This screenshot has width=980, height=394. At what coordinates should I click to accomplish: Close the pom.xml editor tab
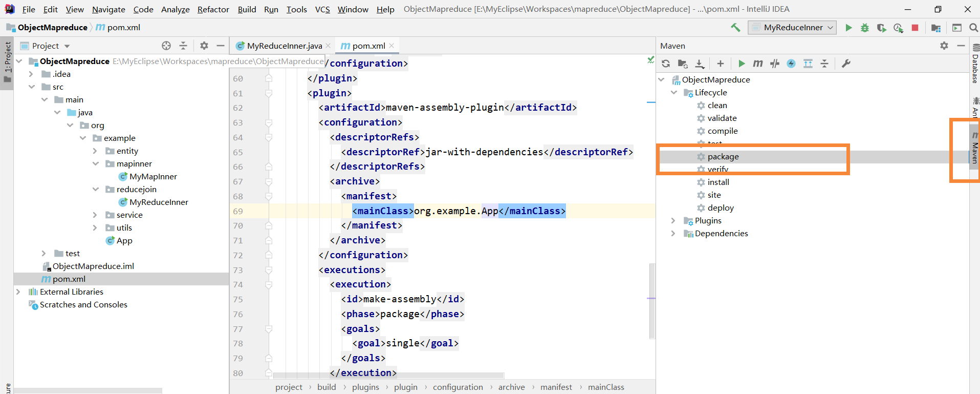(x=391, y=46)
